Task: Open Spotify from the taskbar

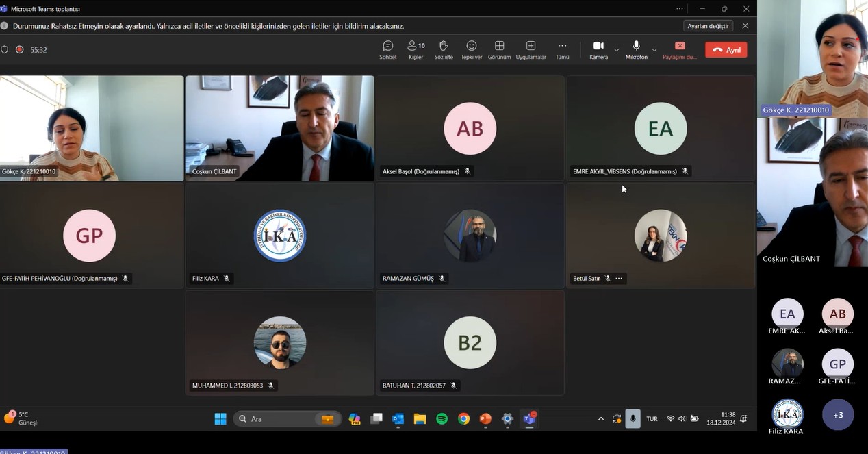Action: pyautogui.click(x=442, y=419)
